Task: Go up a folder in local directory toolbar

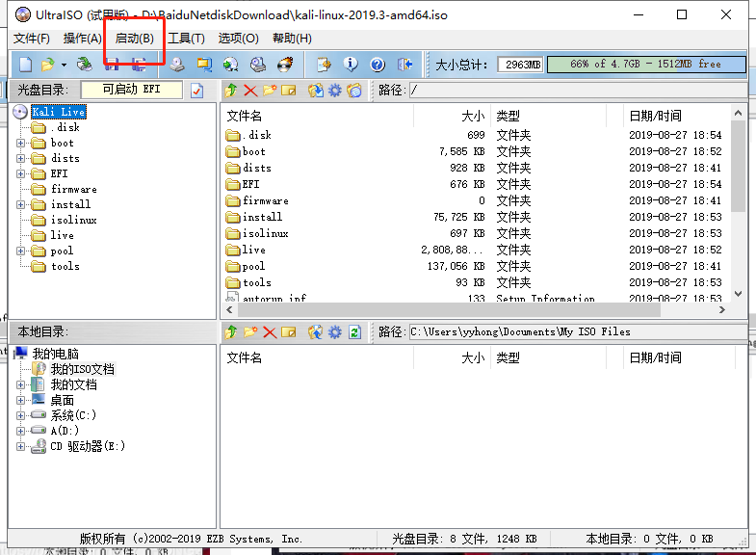Action: click(x=231, y=331)
